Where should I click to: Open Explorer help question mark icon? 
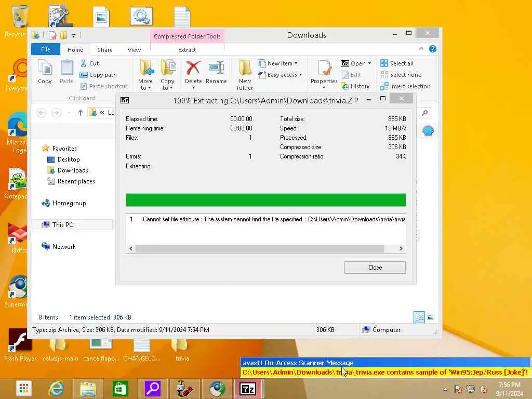coord(433,49)
